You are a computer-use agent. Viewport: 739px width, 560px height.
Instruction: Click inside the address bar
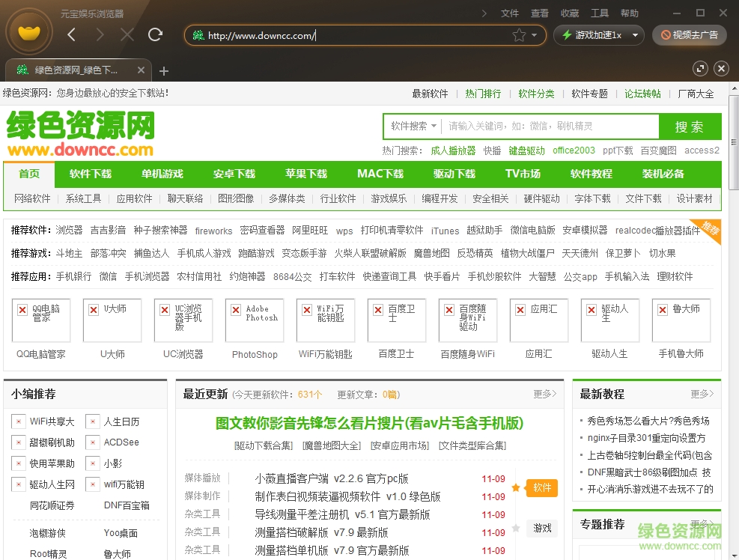(337, 34)
